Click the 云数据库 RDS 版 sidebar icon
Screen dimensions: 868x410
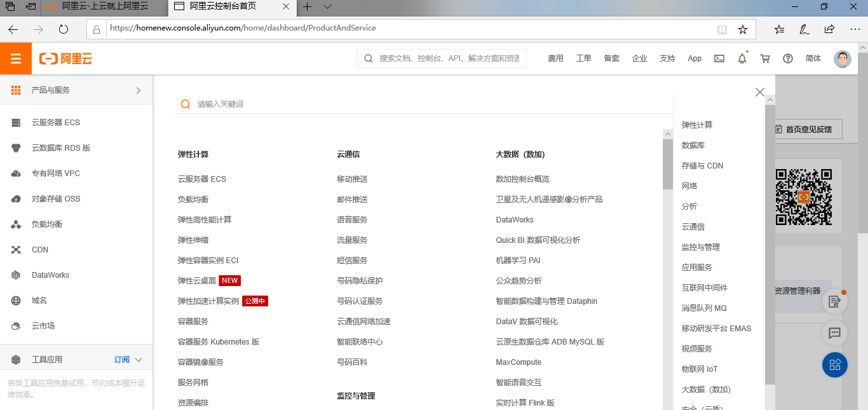(17, 148)
